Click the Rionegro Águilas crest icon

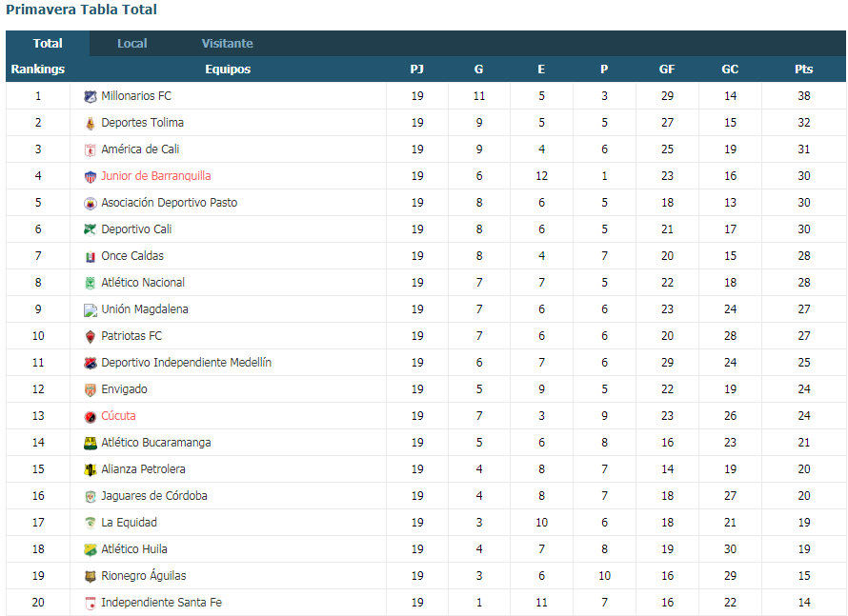91,577
